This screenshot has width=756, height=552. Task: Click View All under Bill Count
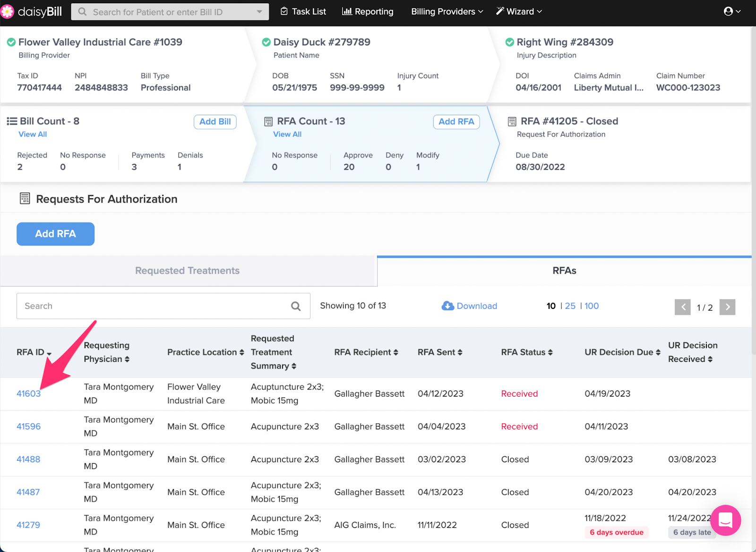tap(33, 134)
